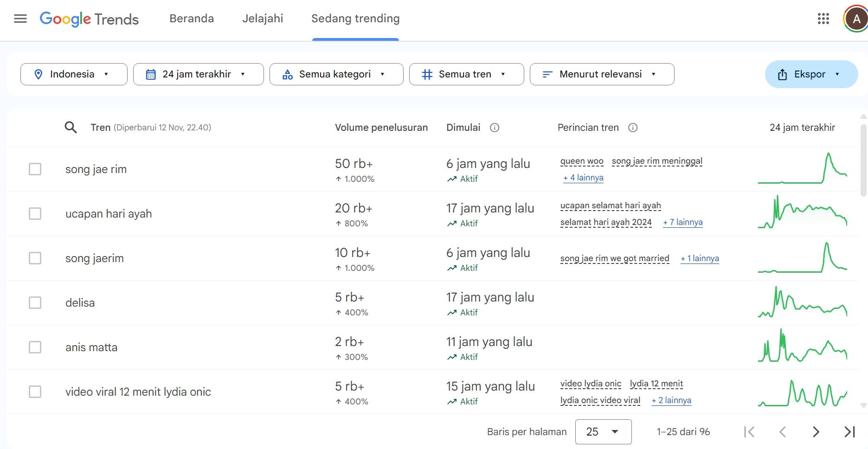Open the Semua kategori dropdown
Viewport: 868px width, 449px height.
336,74
